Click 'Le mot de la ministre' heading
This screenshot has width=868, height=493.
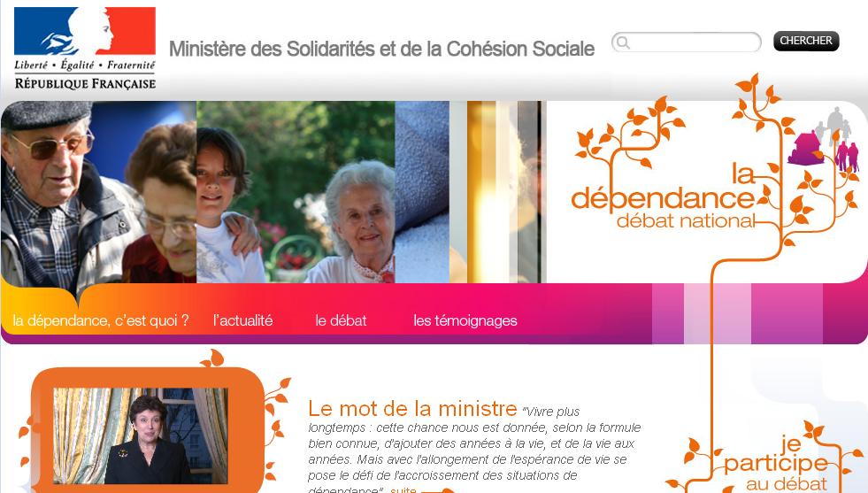point(412,409)
